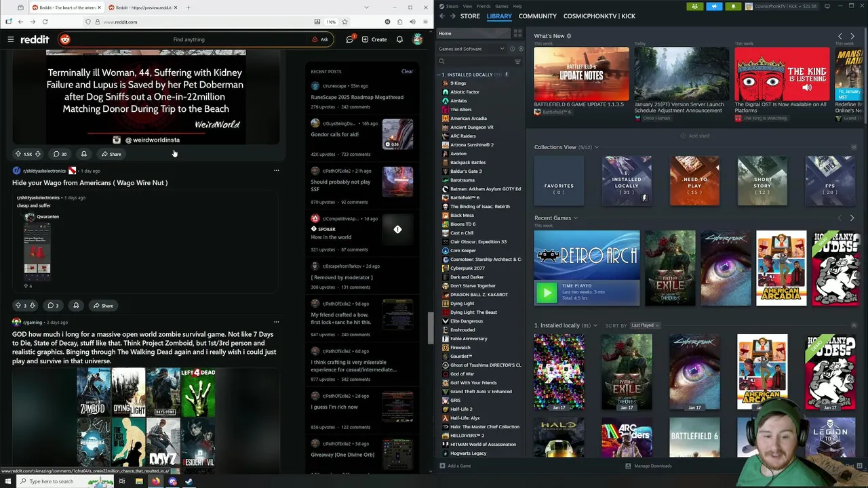Open Gondor calls for aid post thumbnail
868x488 pixels.
397,134
